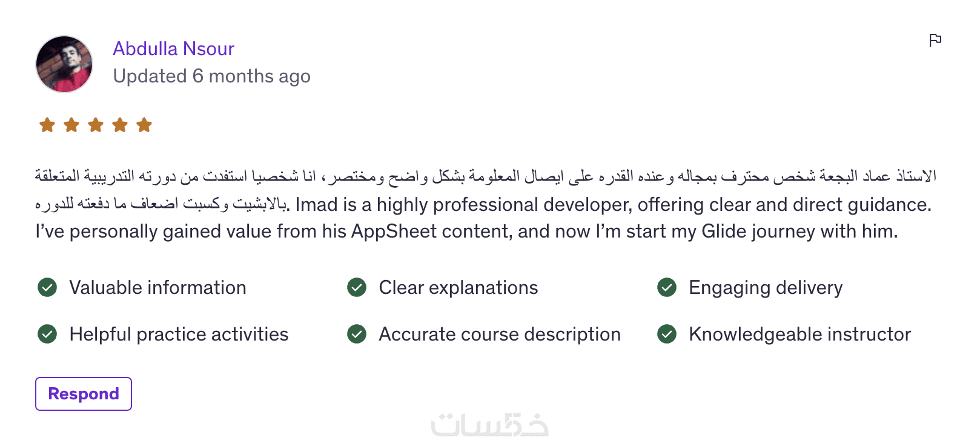Click the checkmark icon beside Engaging delivery

coord(667,287)
